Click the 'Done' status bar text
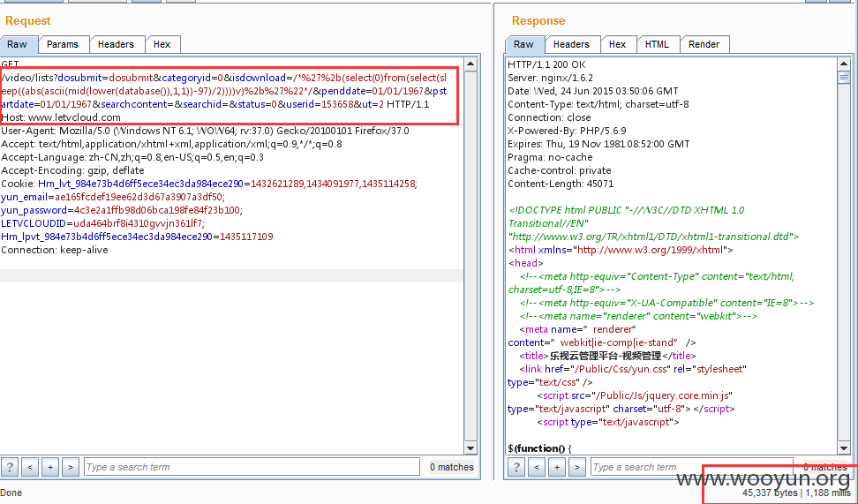The image size is (858, 504). 11,493
